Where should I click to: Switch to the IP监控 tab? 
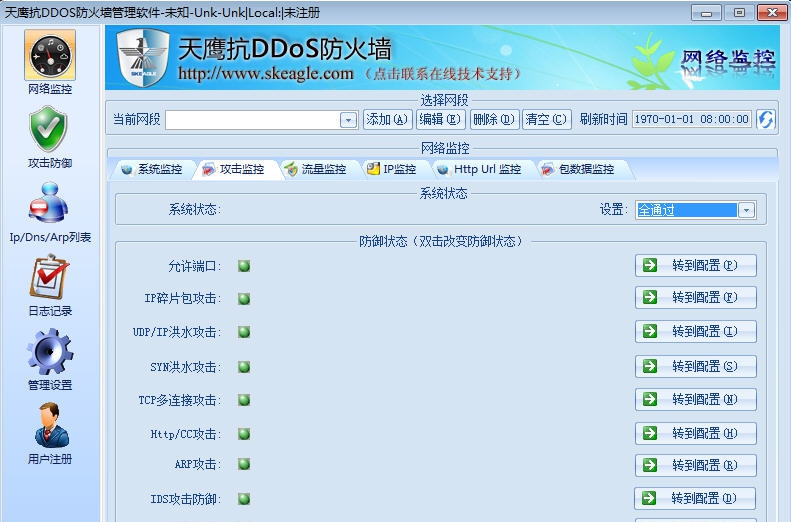[392, 169]
